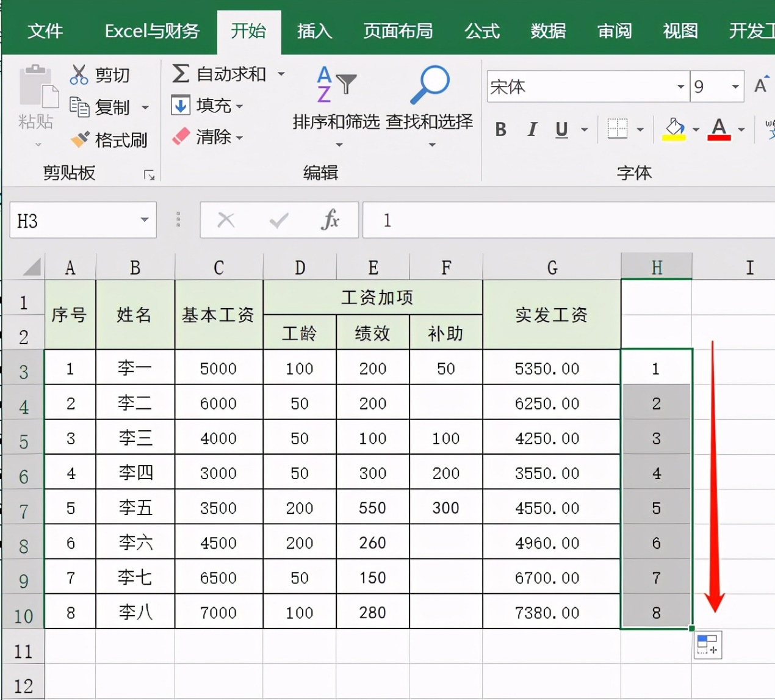Select the Cut (scissors) icon
The height and width of the screenshot is (700, 775).
(79, 73)
